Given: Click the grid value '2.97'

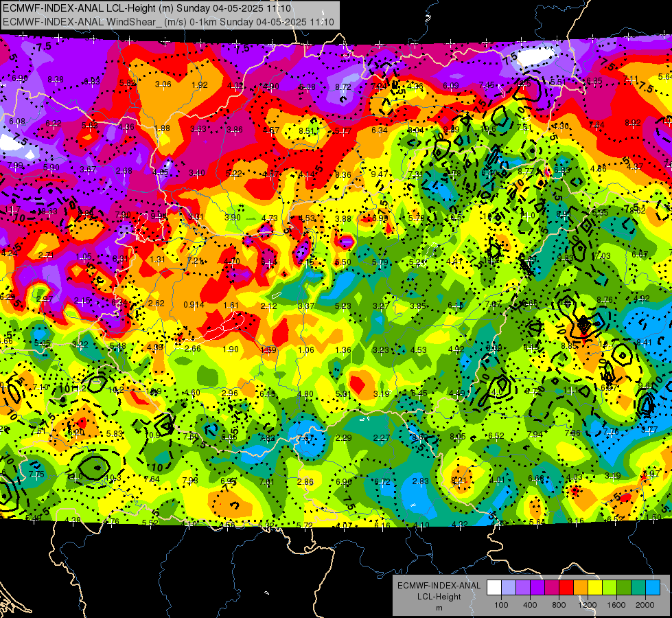Looking at the screenshot, I should tap(45, 299).
